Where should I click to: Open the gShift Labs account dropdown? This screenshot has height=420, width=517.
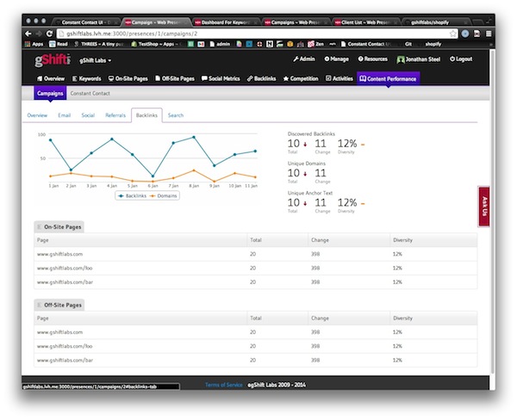[x=96, y=60]
